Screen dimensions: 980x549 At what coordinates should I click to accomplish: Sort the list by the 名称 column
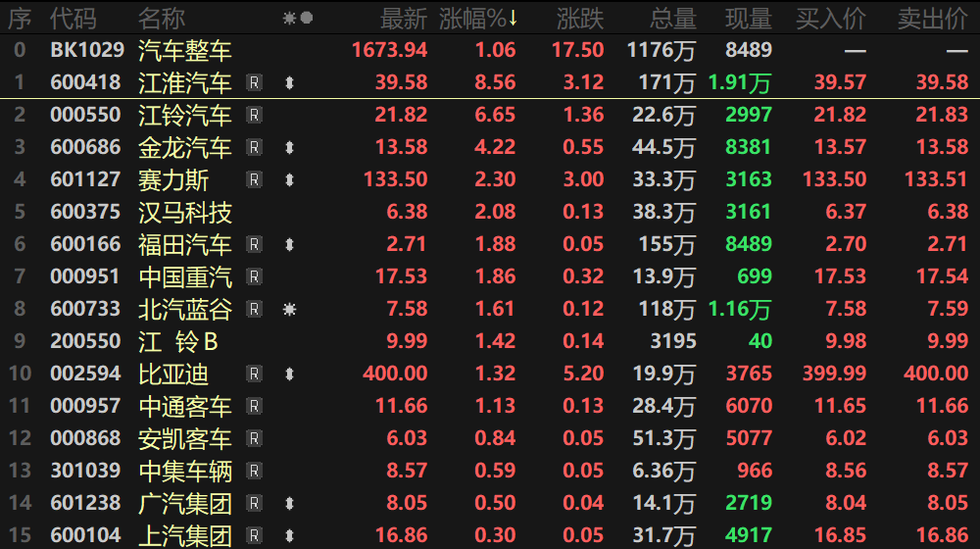[162, 19]
